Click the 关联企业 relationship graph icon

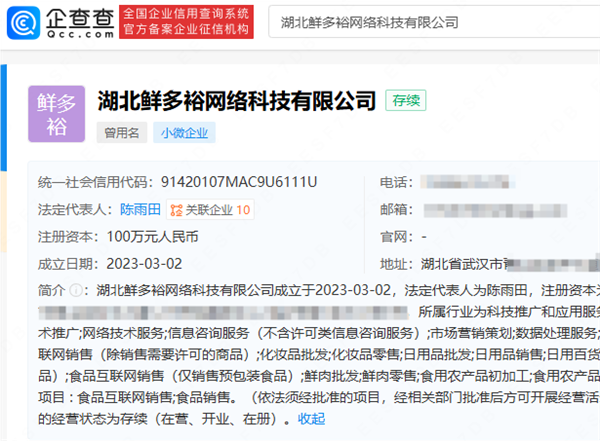(176, 210)
